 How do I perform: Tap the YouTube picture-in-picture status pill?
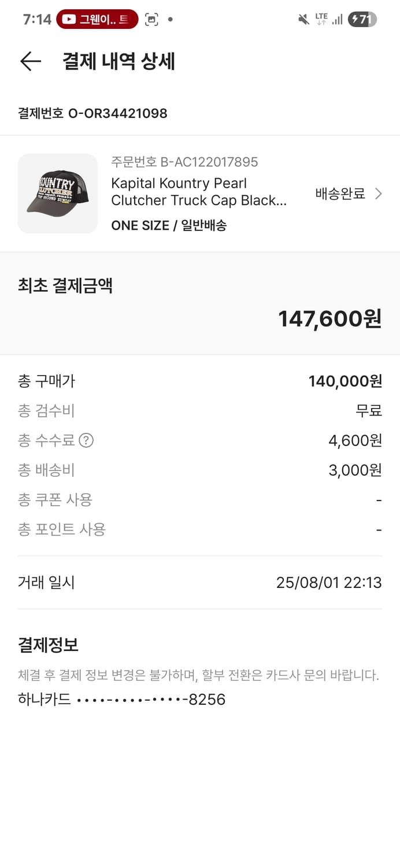[97, 20]
